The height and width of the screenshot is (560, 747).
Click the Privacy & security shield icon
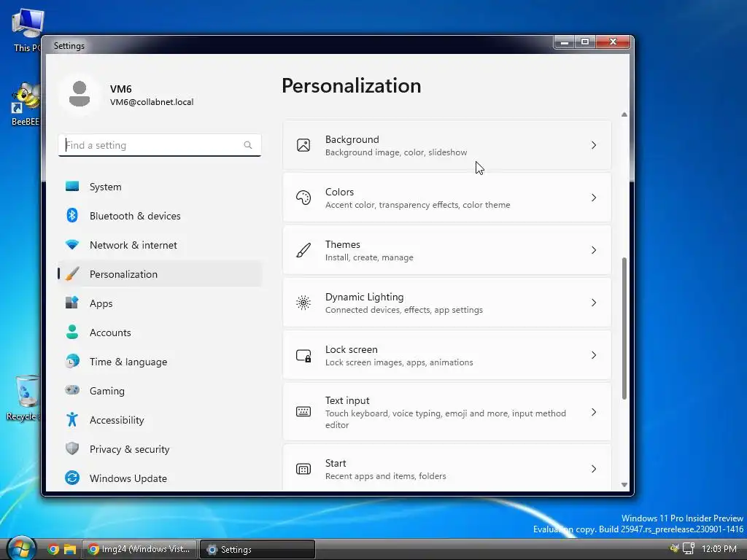tap(72, 448)
